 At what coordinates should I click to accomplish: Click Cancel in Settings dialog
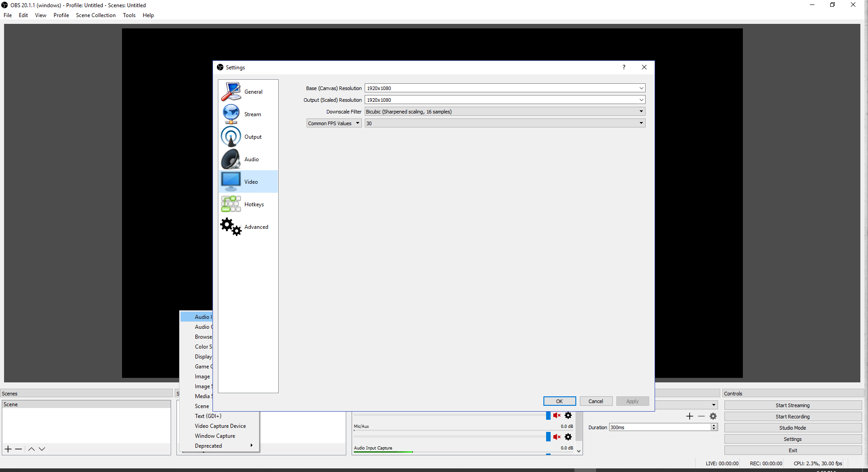[596, 401]
